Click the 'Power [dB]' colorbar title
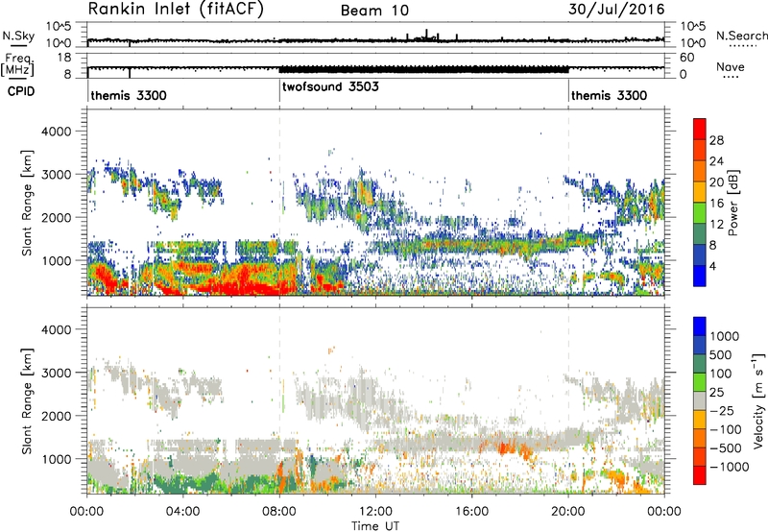Viewport: 768px width, 532px height. click(x=732, y=203)
